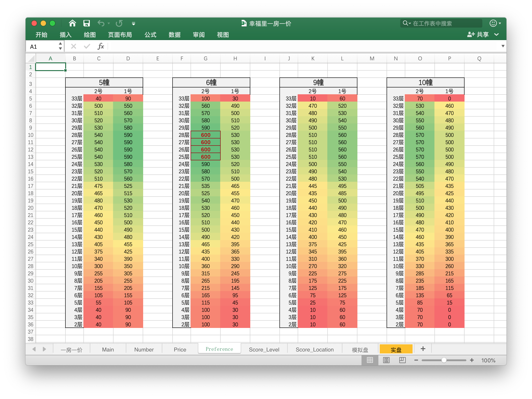Click the fx insert function icon
Viewport: 532px width, 399px height.
[101, 46]
